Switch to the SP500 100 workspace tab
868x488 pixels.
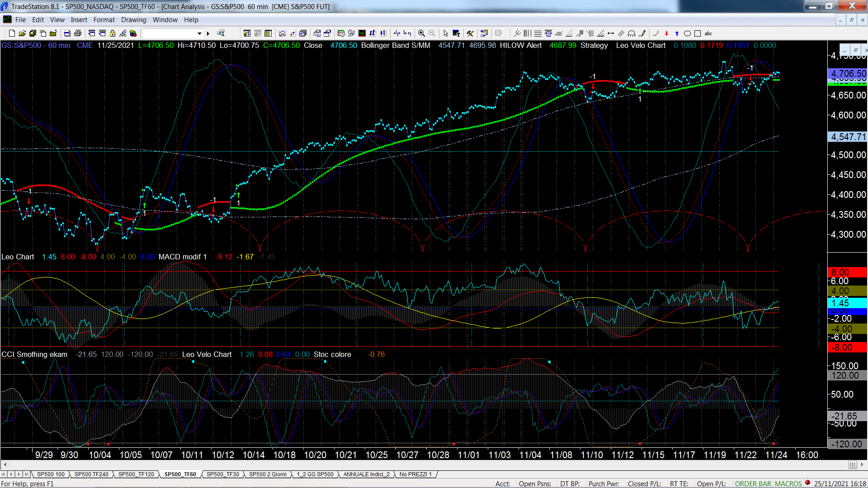pyautogui.click(x=51, y=474)
